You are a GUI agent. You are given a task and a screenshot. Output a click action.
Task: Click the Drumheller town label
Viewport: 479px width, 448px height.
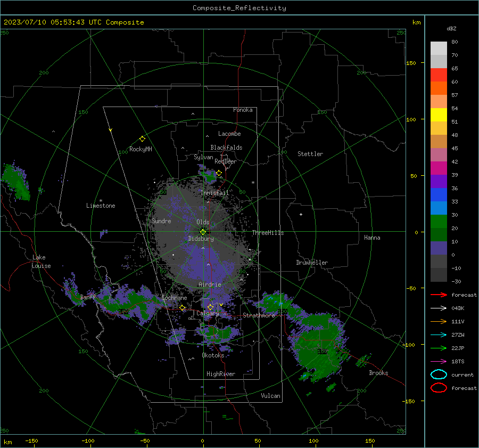pos(312,263)
